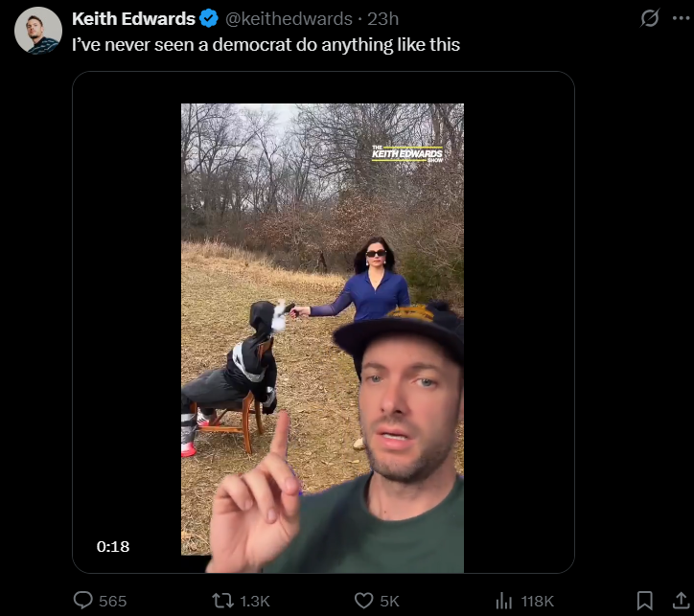Click the blue verified badge
The image size is (694, 616).
tap(208, 18)
